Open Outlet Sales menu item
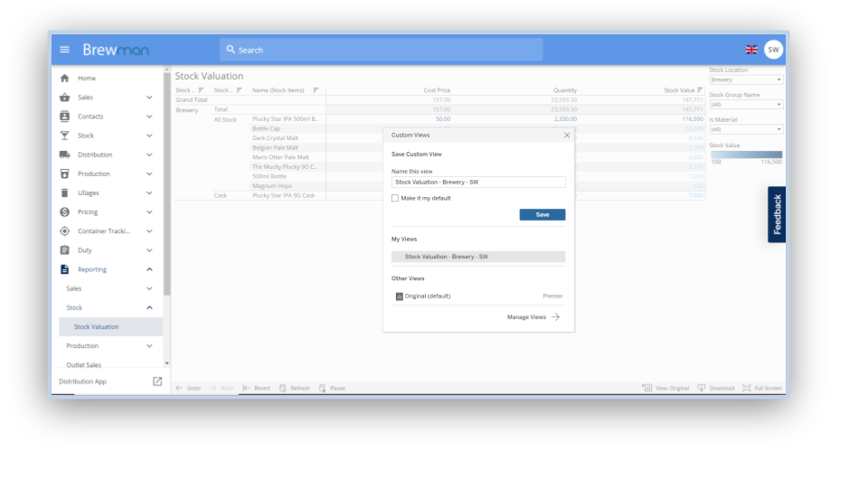The image size is (868, 488). (83, 365)
